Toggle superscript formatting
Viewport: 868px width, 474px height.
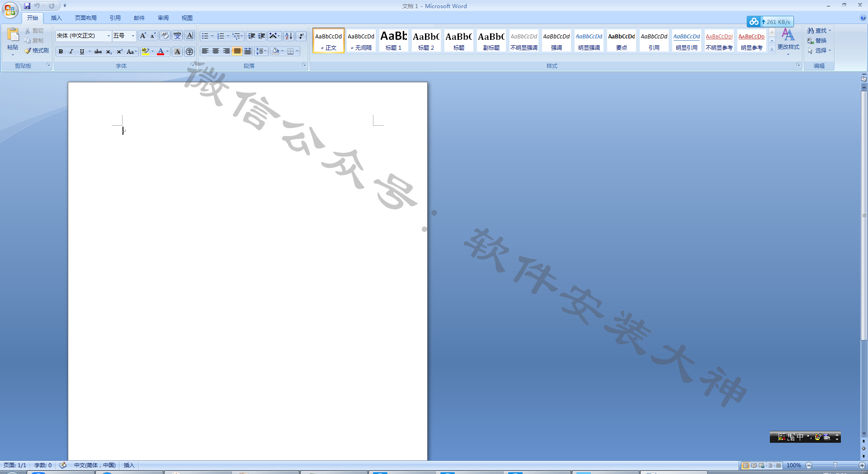pyautogui.click(x=119, y=52)
